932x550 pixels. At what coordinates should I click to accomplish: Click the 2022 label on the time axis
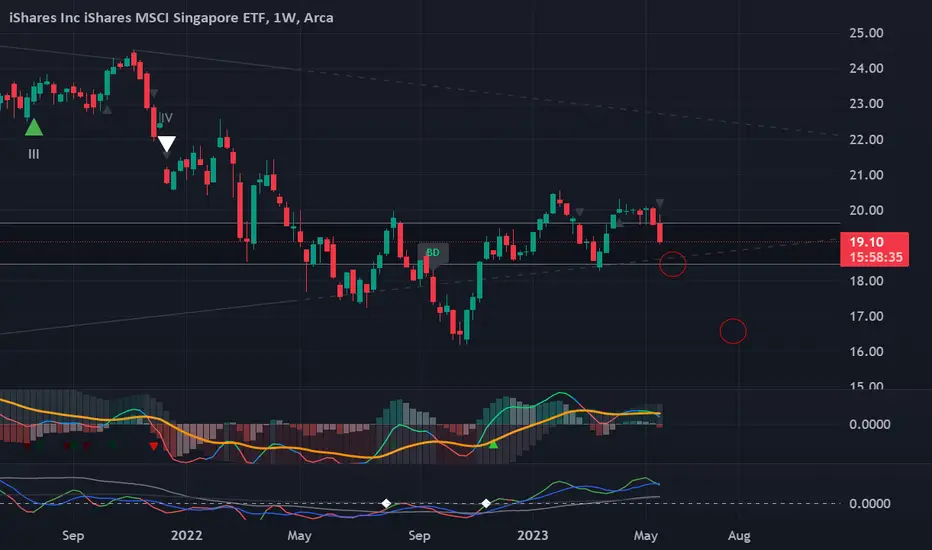tap(187, 535)
